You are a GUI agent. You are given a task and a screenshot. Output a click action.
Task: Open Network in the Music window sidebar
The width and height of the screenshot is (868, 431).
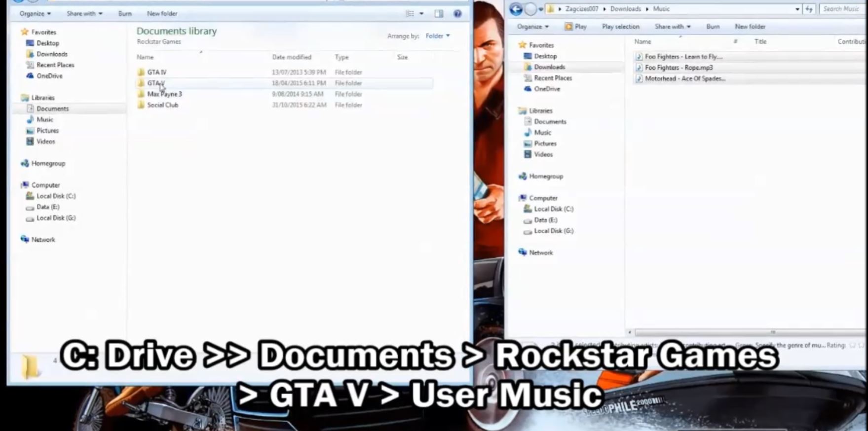pyautogui.click(x=536, y=252)
